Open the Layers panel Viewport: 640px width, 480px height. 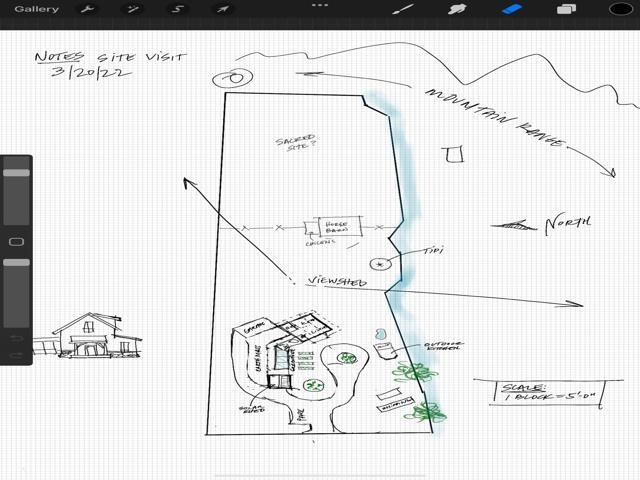pos(567,9)
